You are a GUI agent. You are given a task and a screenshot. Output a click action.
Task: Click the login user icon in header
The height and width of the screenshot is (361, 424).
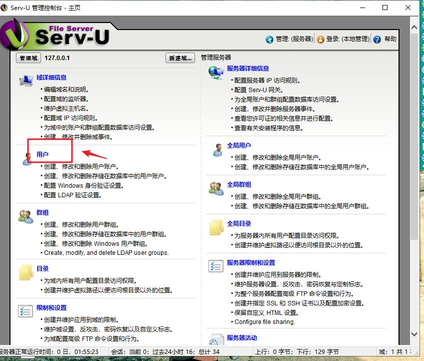point(320,40)
